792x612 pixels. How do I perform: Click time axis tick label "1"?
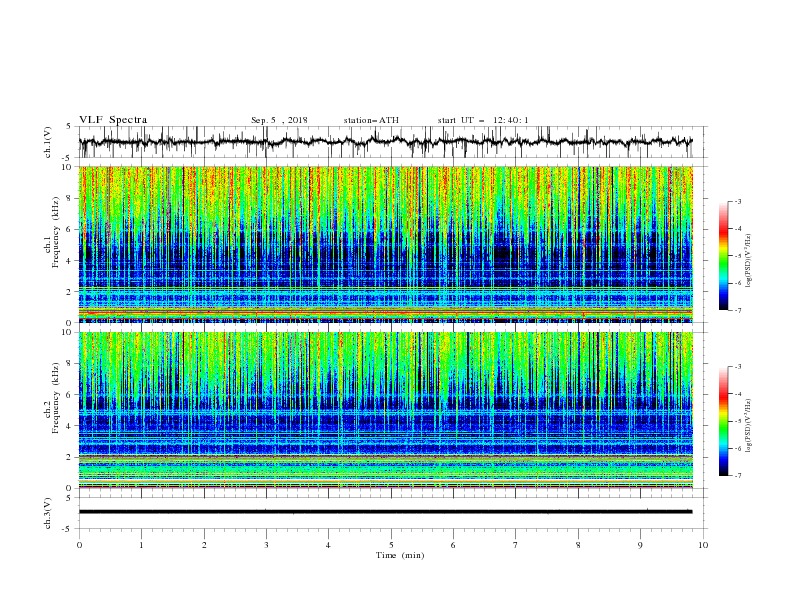tap(141, 545)
